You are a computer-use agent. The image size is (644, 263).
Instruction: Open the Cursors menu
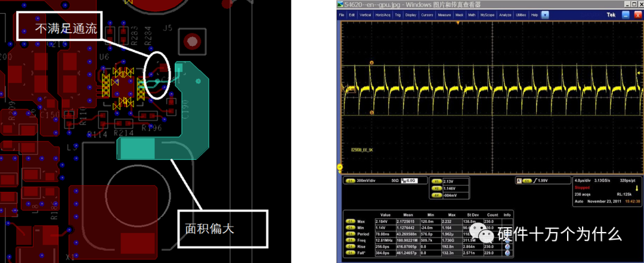(x=427, y=14)
